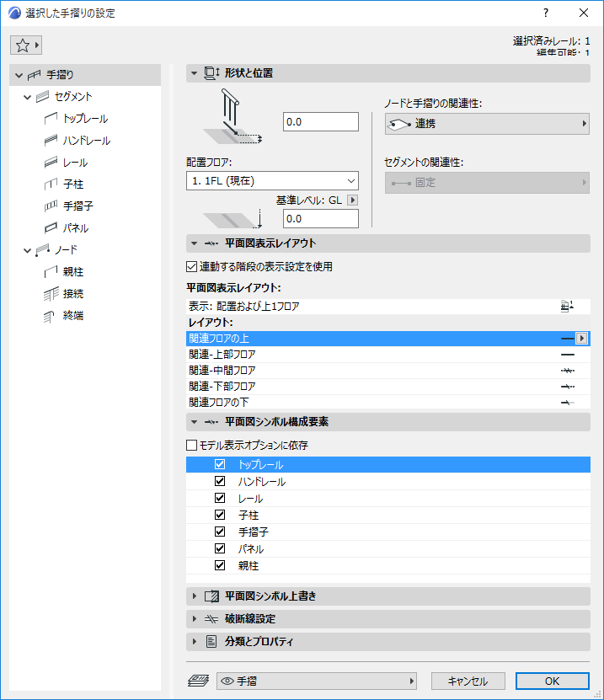Open トップレール settings page
The height and width of the screenshot is (700, 604).
tap(85, 118)
